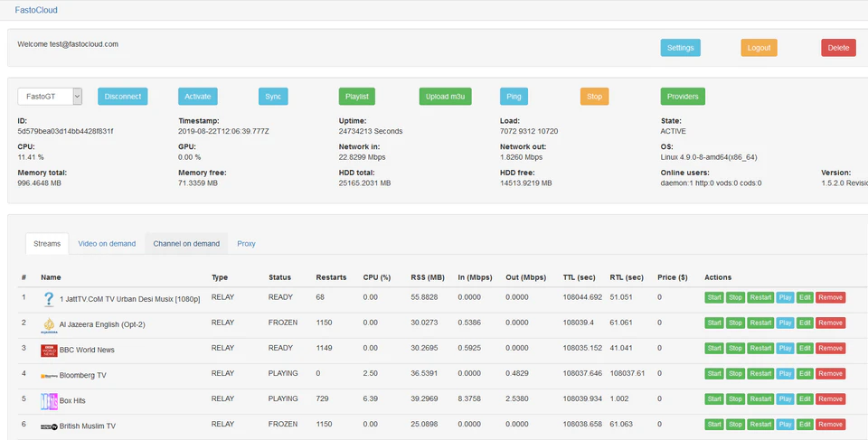The width and height of the screenshot is (868, 440).
Task: Disconnect from the FastoGT server
Action: pos(123,97)
